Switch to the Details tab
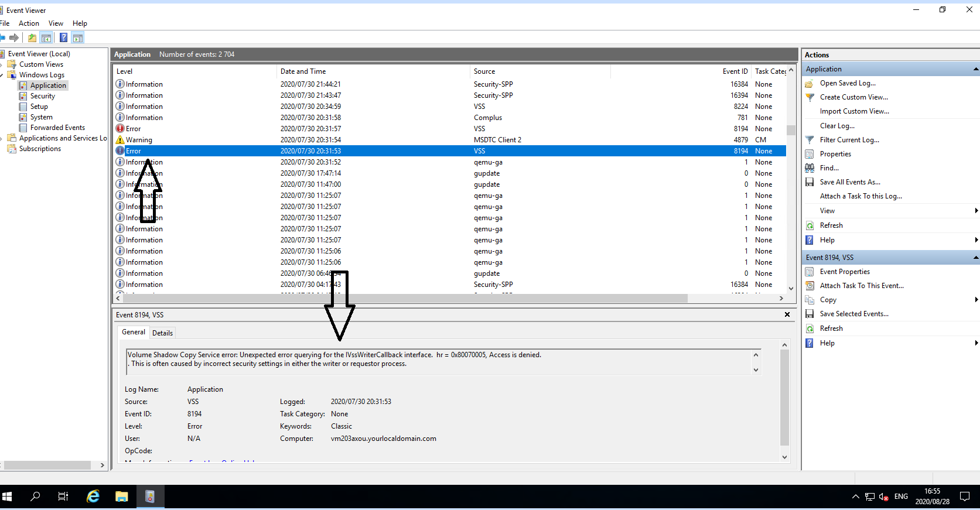This screenshot has height=510, width=980. (162, 333)
